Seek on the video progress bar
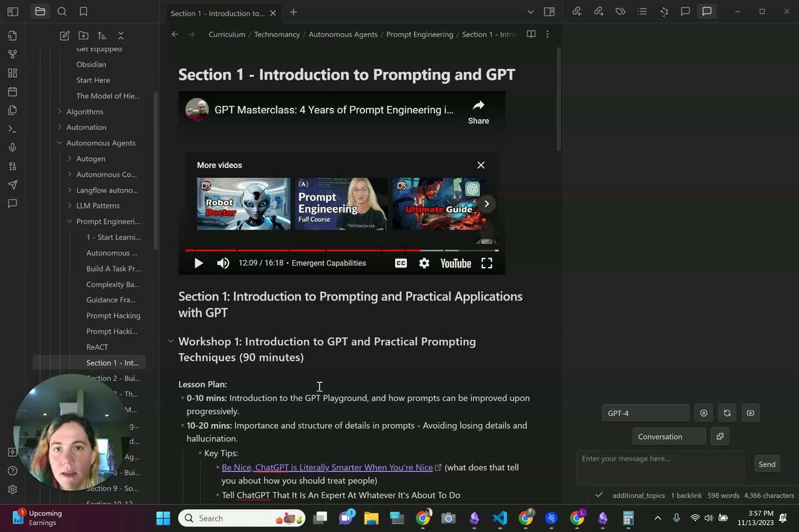 342,250
